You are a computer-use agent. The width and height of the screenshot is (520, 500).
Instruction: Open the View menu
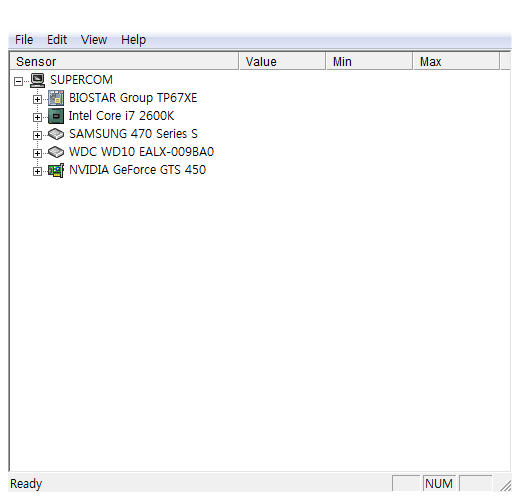click(x=94, y=40)
